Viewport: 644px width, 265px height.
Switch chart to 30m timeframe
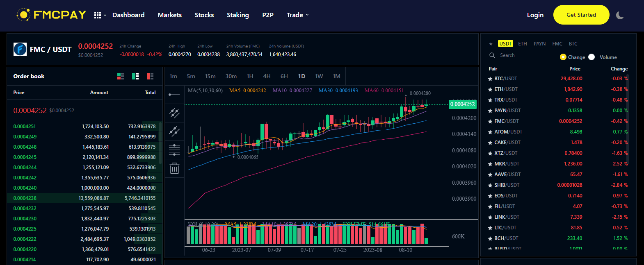click(231, 76)
